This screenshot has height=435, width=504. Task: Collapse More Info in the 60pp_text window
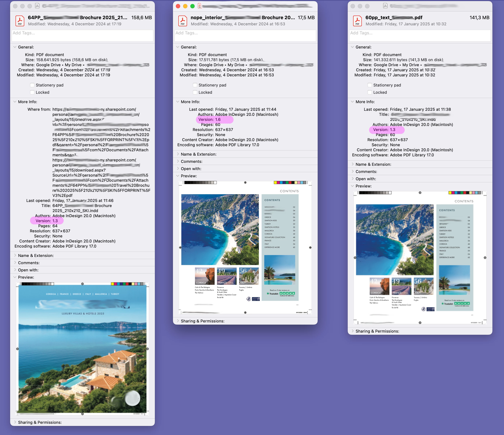pyautogui.click(x=352, y=102)
